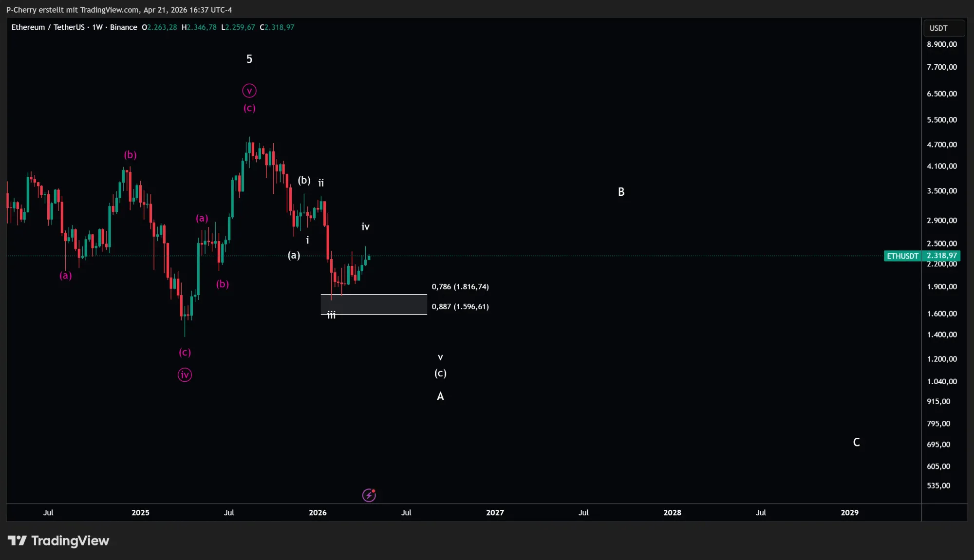The height and width of the screenshot is (560, 974).
Task: Click Binance in the symbol header
Action: [124, 27]
